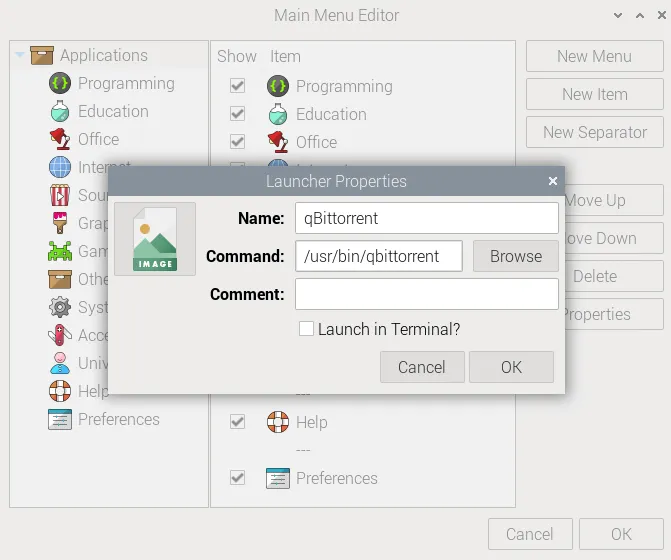Select Internet globe icon in left tree

(60, 167)
